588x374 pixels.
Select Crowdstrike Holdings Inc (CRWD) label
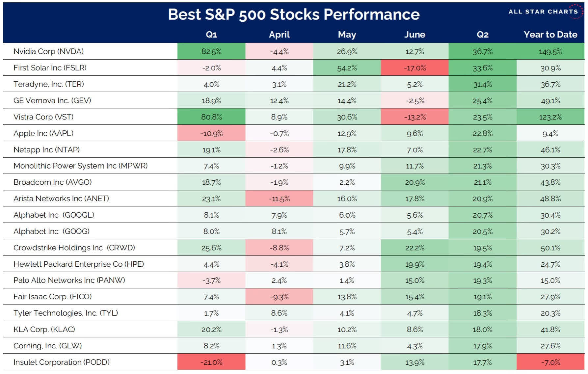(x=74, y=248)
